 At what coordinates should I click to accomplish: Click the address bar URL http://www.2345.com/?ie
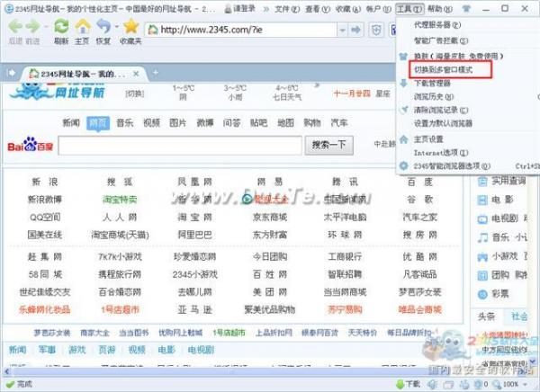tap(211, 30)
